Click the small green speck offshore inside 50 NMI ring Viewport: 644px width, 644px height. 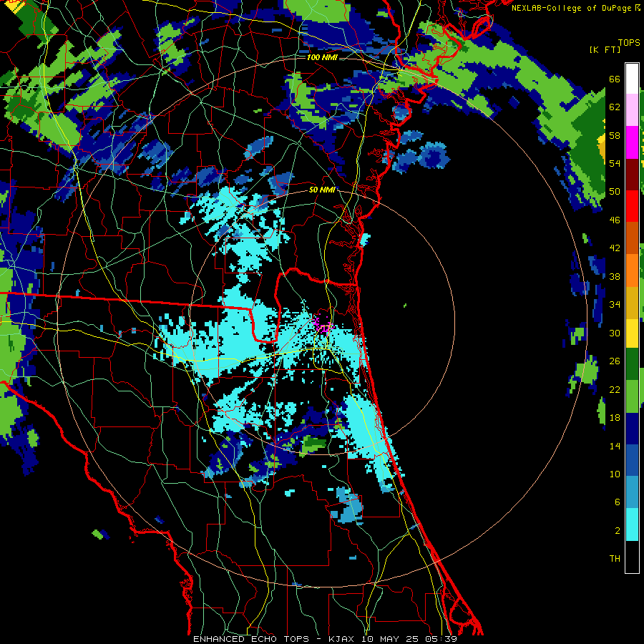pyautogui.click(x=405, y=305)
